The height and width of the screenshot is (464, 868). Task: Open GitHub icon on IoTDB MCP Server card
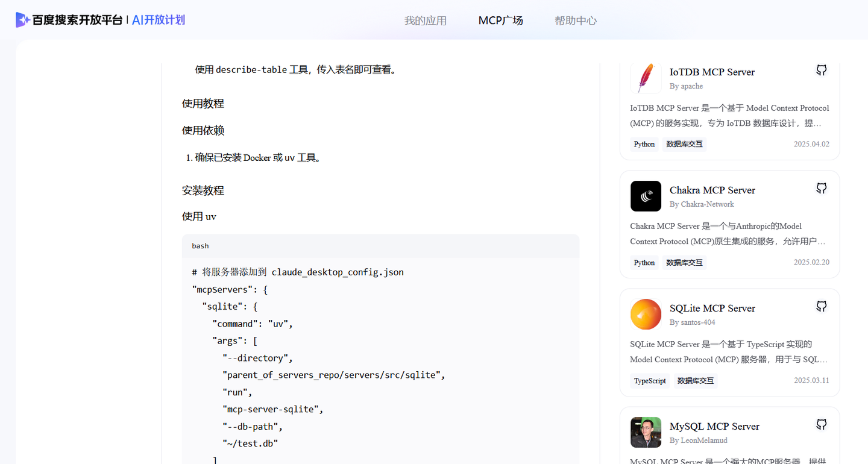pyautogui.click(x=822, y=70)
